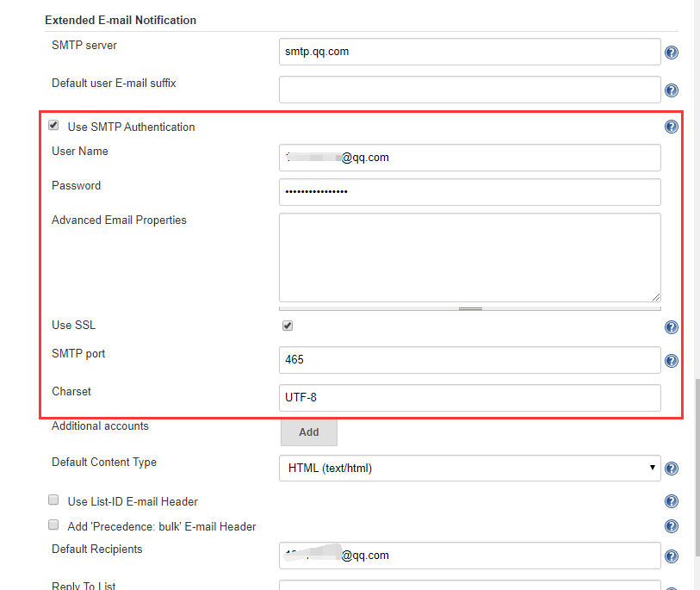Screen dimensions: 700x590
Task: Click the Advanced Email Properties resize handle bar
Action: (x=470, y=307)
